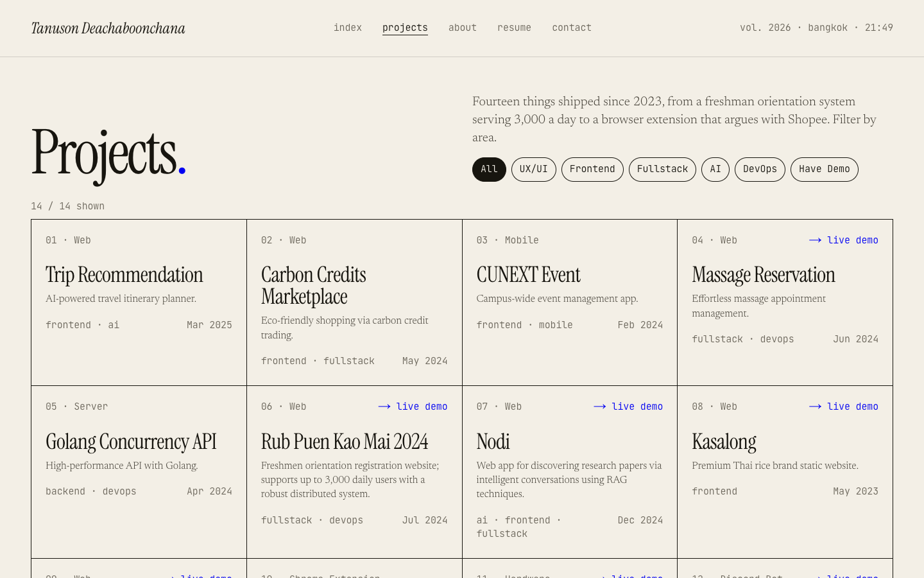Select the CUNEXT Event project heading

[x=528, y=275]
